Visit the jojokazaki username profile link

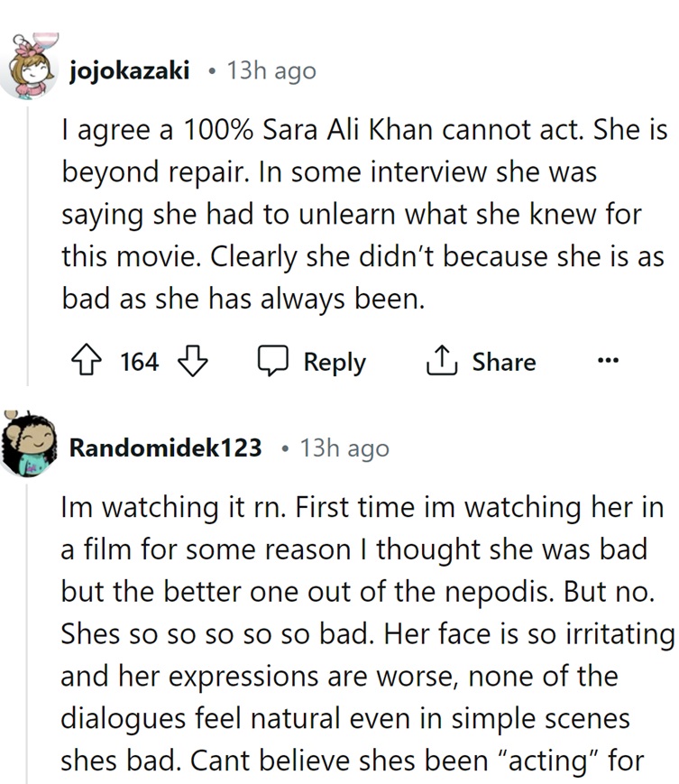click(130, 70)
